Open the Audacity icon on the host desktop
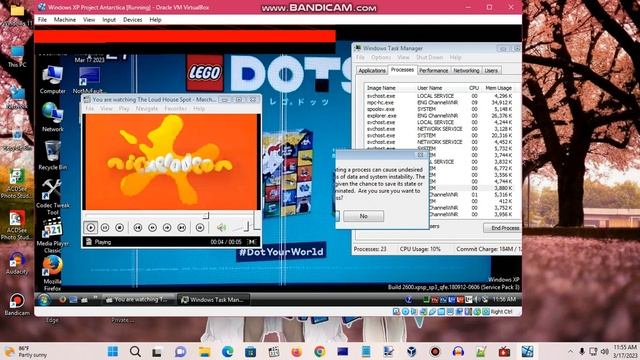 [17, 263]
